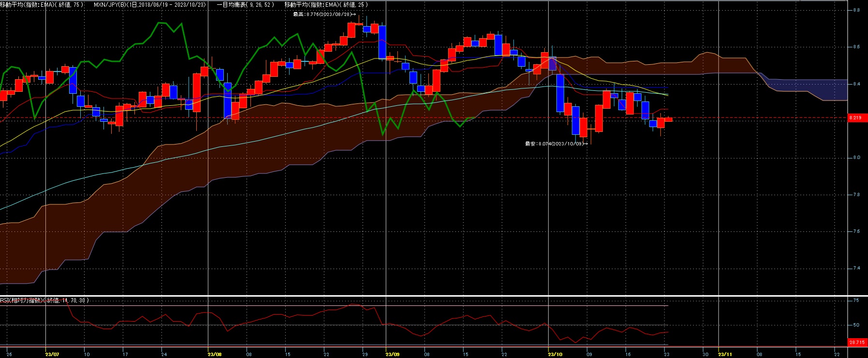Click the 30 date label on time axis
This screenshot has width=868, height=358.
coord(705,354)
